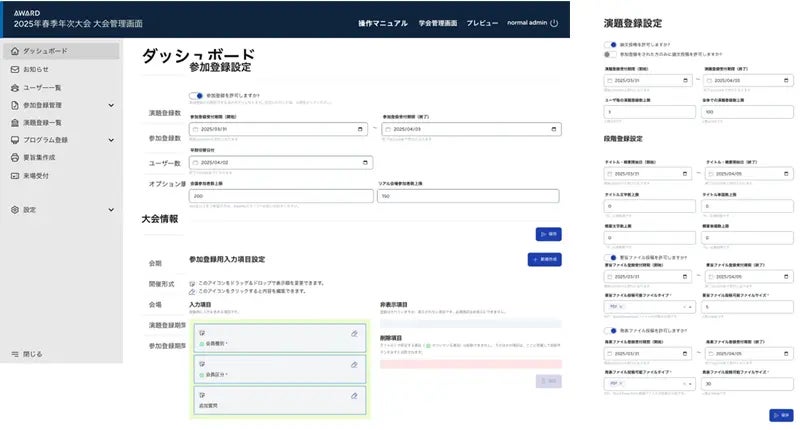Open the ダッシュボード home icon in the sidebar
The image size is (800, 430).
click(15, 51)
